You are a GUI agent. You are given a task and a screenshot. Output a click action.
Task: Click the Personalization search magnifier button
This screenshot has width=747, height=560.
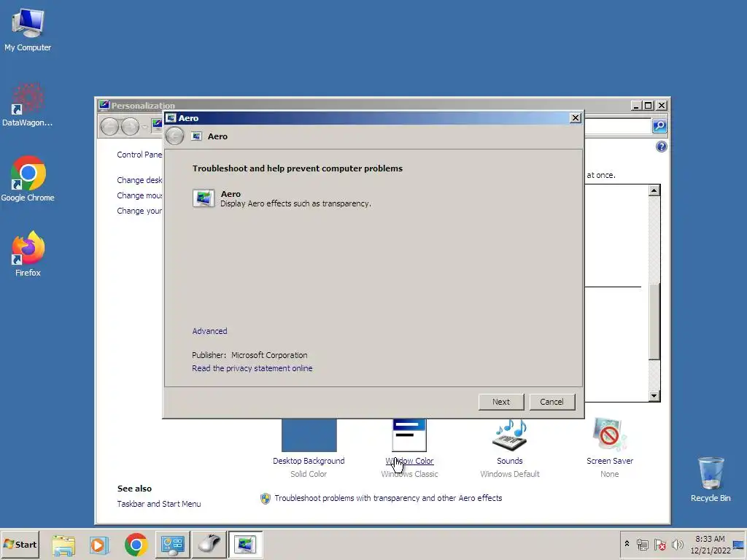[659, 125]
